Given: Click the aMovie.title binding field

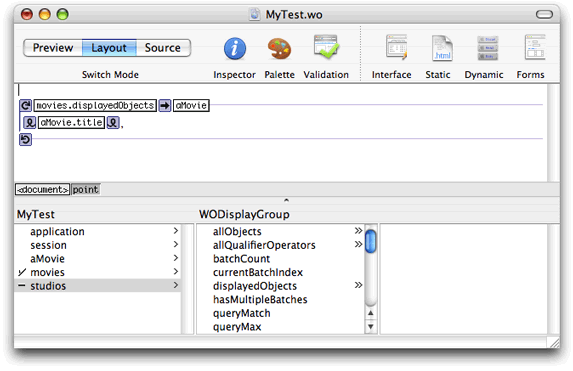Looking at the screenshot, I should click(x=71, y=122).
